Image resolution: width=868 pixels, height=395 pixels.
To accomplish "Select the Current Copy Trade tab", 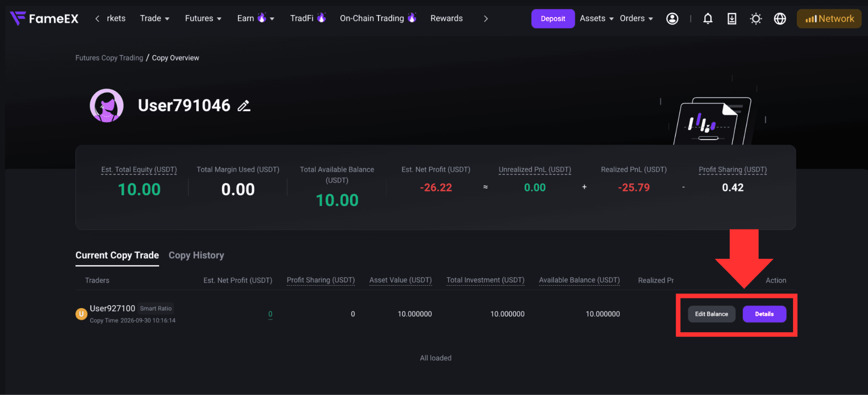I will (x=117, y=255).
